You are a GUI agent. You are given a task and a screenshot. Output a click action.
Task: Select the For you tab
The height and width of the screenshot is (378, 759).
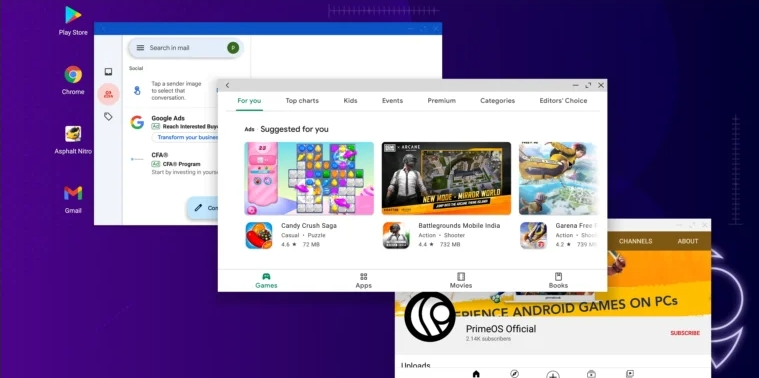pyautogui.click(x=249, y=101)
